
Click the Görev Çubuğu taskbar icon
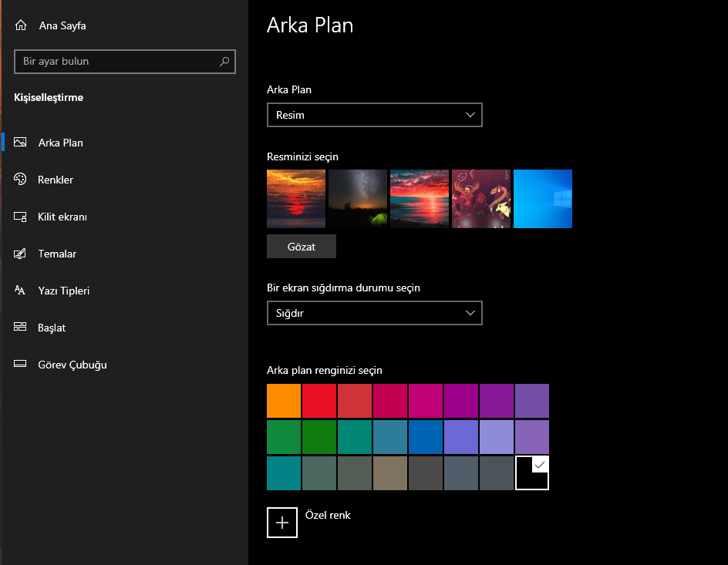point(21,365)
